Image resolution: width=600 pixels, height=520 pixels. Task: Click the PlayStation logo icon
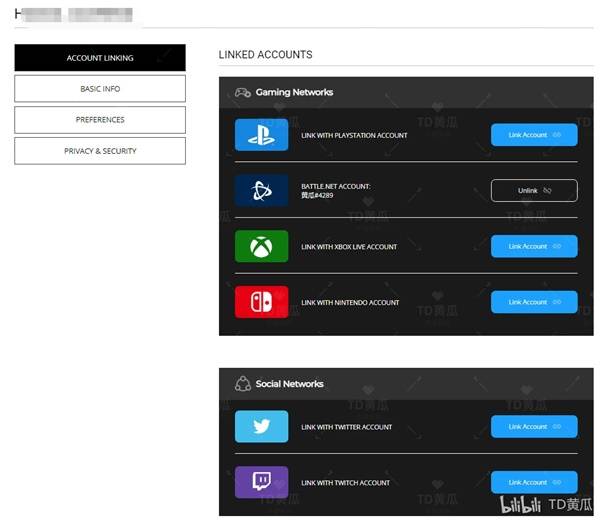click(x=261, y=135)
